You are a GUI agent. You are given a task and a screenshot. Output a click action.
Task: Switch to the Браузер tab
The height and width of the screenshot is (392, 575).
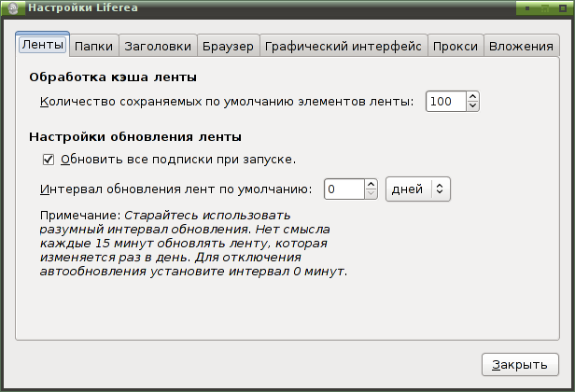[228, 47]
